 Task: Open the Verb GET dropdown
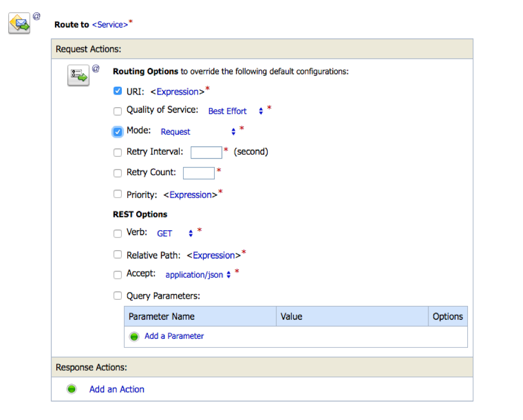pos(175,234)
